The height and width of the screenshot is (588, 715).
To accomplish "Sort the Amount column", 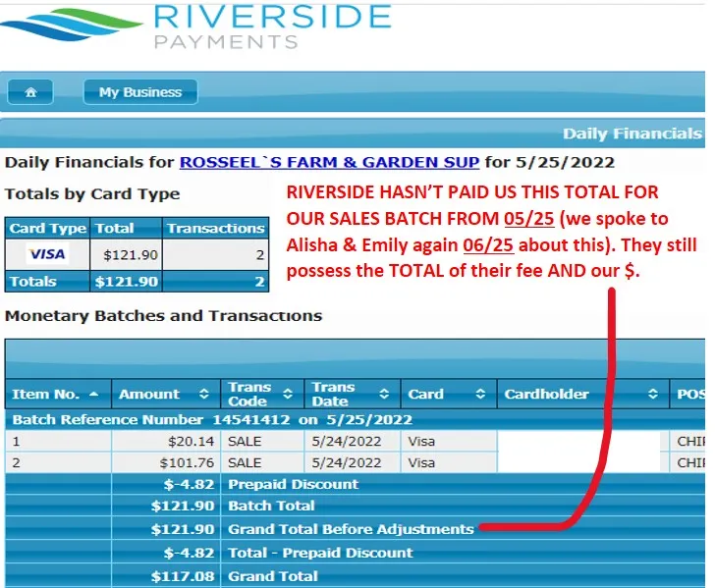I will click(x=204, y=394).
